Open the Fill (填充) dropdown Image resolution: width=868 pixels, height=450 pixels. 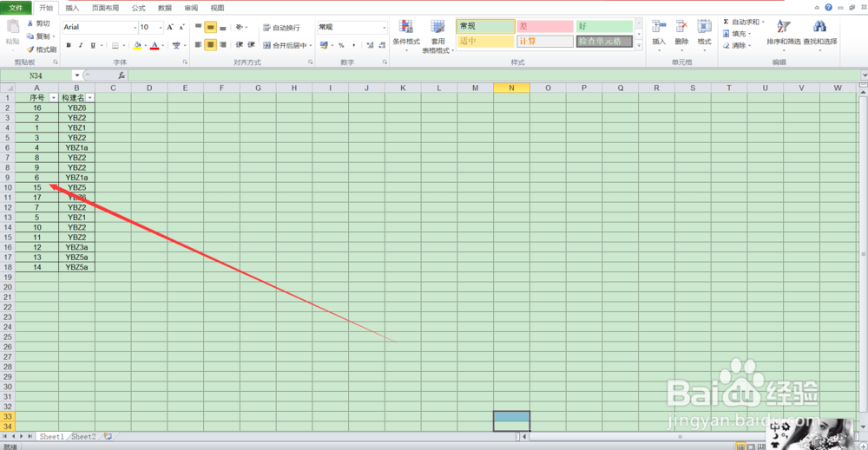737,34
